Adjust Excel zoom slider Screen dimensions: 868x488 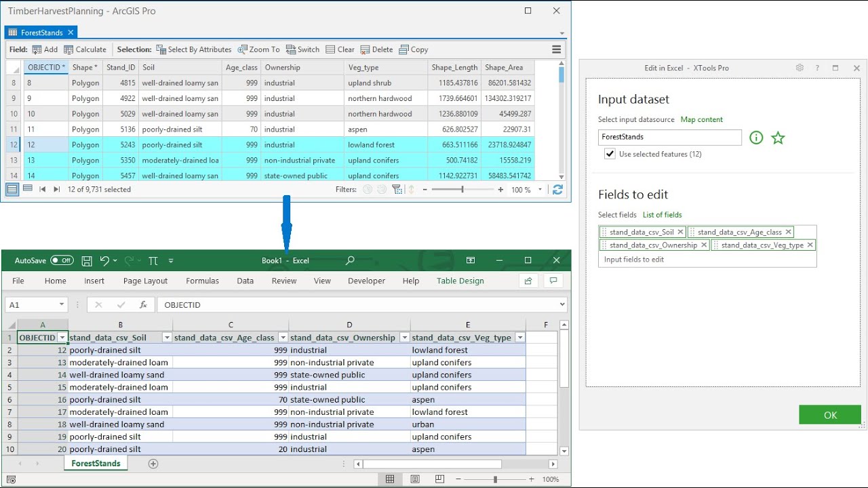tap(495, 479)
